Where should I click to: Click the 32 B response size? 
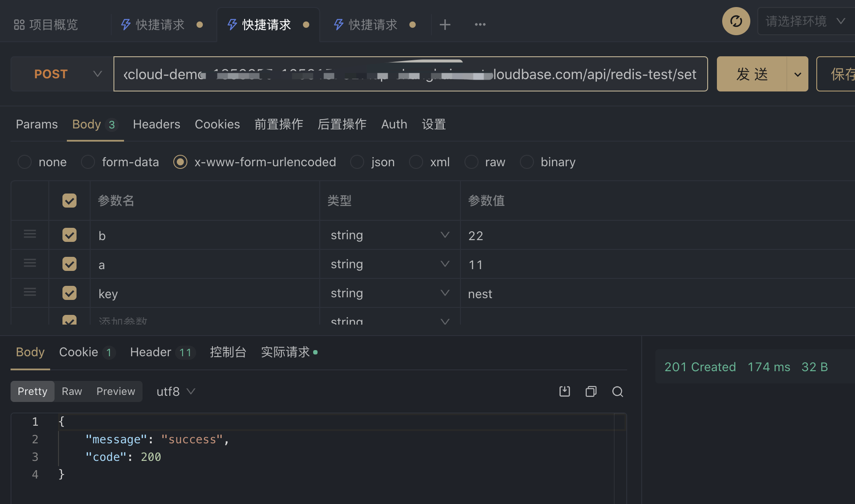pyautogui.click(x=815, y=367)
